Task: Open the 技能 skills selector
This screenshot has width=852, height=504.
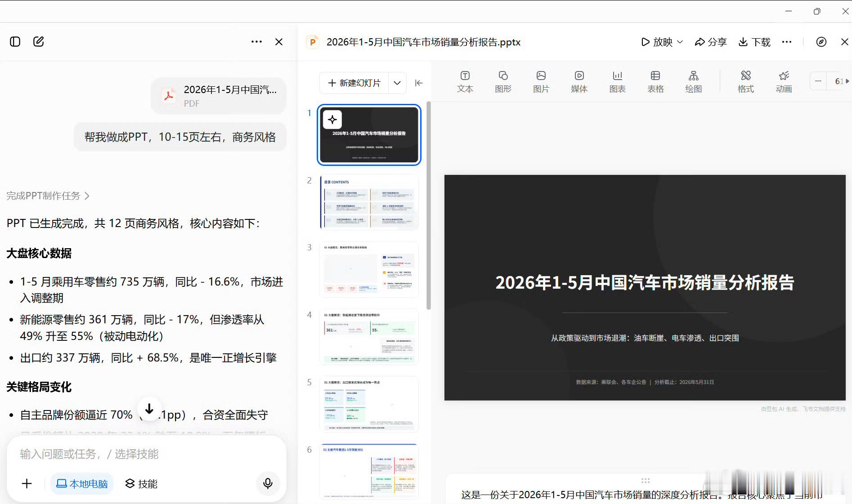Action: point(141,484)
